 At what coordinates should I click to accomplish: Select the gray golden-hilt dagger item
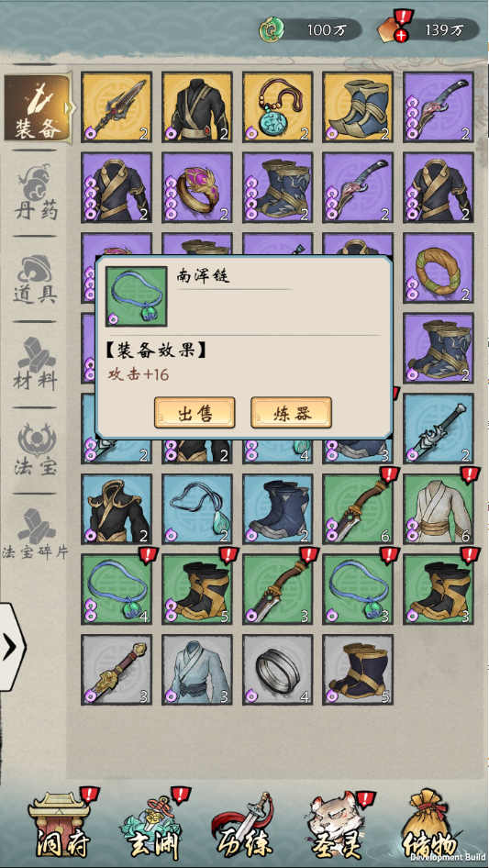(117, 670)
